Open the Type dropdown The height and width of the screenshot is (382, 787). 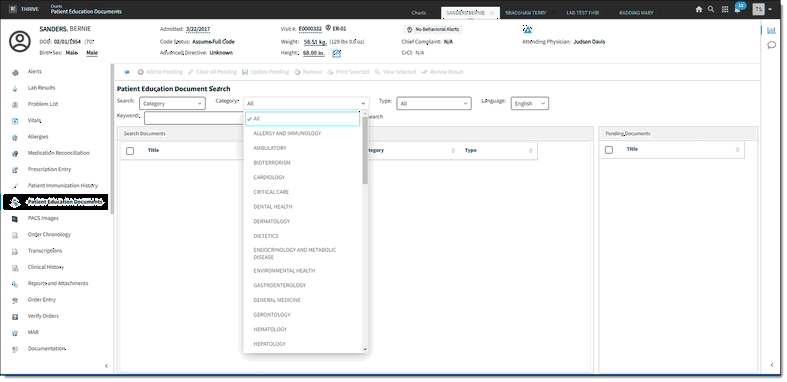click(x=434, y=103)
